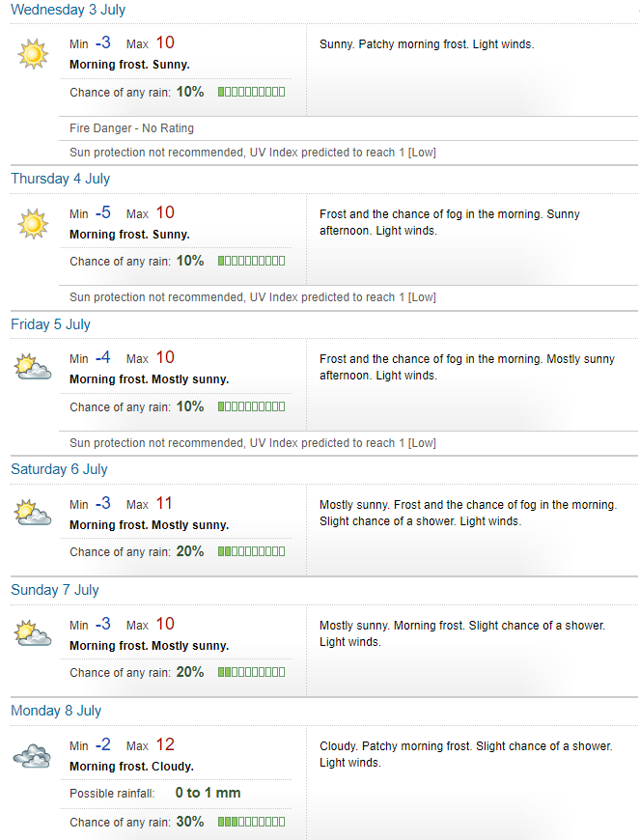
Task: Click Monday's possible rainfall 0 to 1 mm
Action: [208, 793]
